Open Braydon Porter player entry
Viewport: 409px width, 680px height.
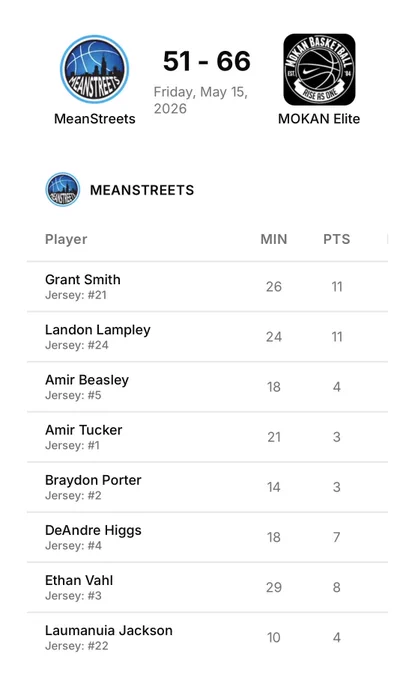207,487
